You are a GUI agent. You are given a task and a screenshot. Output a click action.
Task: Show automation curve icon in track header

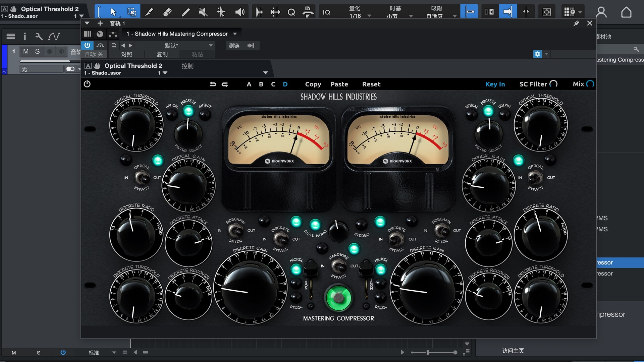click(54, 36)
